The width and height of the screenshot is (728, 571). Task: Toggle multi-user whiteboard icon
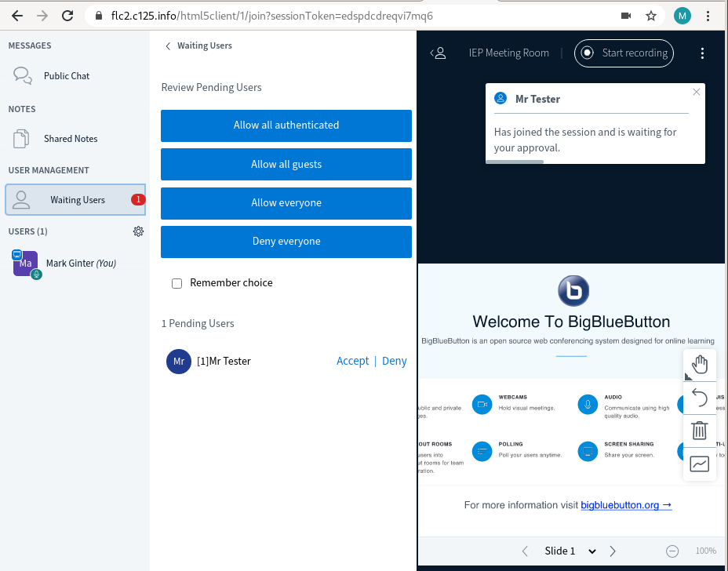699,464
